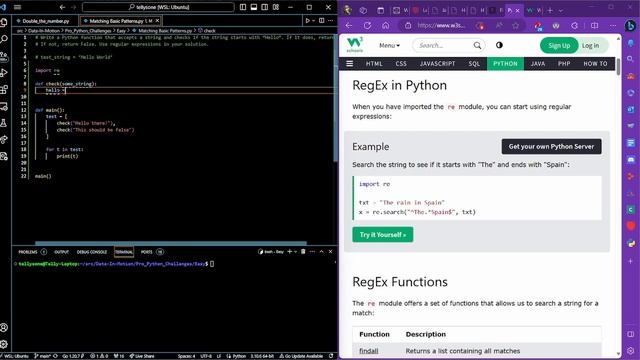
Task: Maximize the terminal panel with chevron
Action: pyautogui.click(x=322, y=251)
